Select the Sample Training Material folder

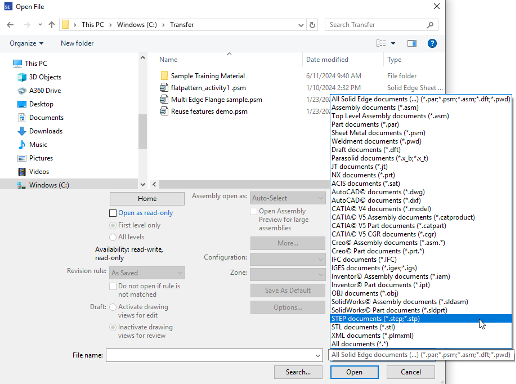point(208,76)
